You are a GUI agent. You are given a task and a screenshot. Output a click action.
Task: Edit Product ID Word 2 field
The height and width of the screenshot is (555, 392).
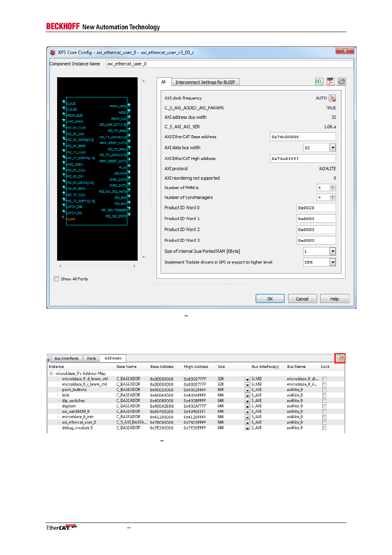[316, 230]
